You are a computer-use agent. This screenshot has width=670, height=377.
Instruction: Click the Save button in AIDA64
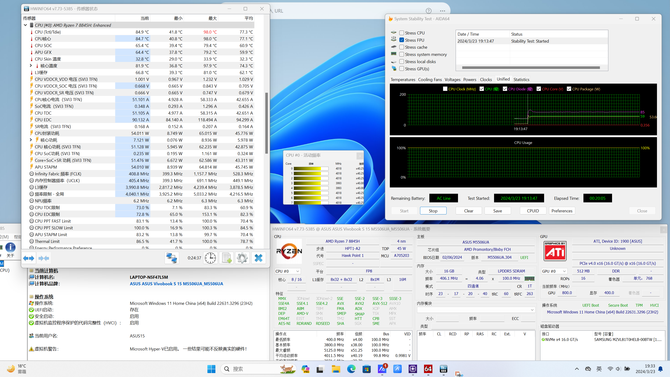click(x=497, y=211)
